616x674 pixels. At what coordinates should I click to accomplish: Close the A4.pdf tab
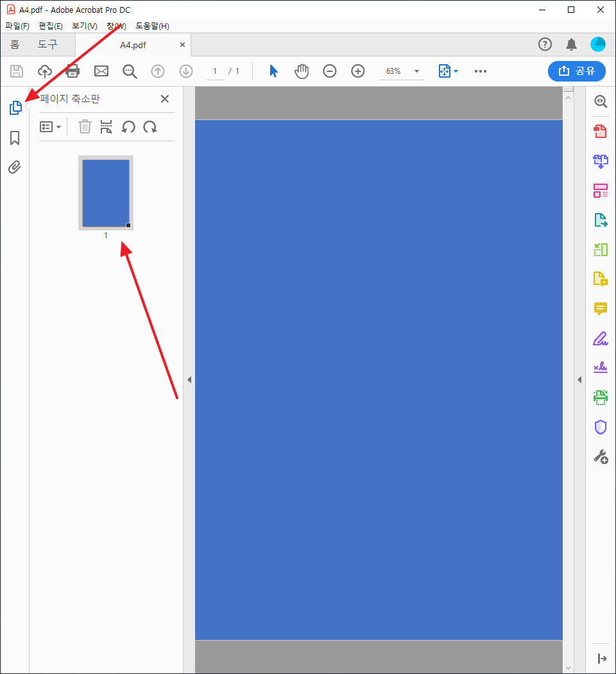tap(183, 45)
